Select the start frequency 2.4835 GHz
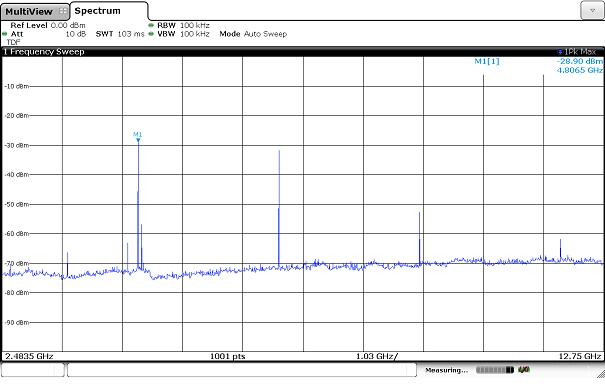The width and height of the screenshot is (605, 390). pyautogui.click(x=29, y=356)
